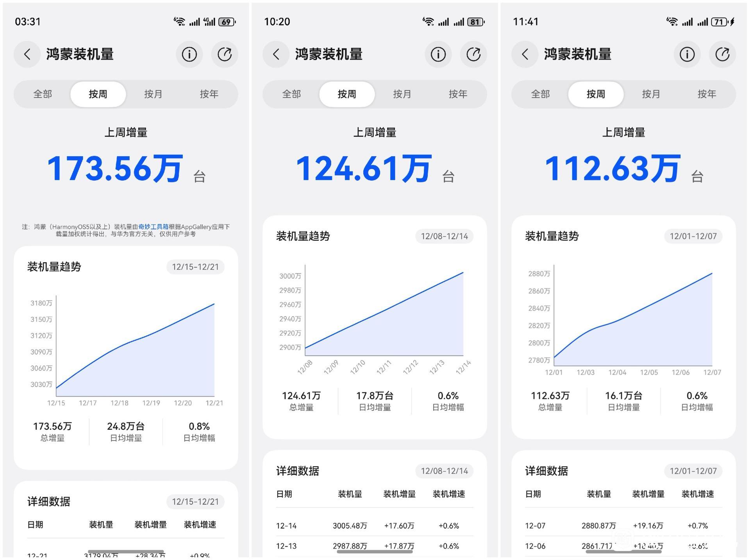Open 12/01-12/07 date range in detail card
The height and width of the screenshot is (560, 750).
click(693, 471)
